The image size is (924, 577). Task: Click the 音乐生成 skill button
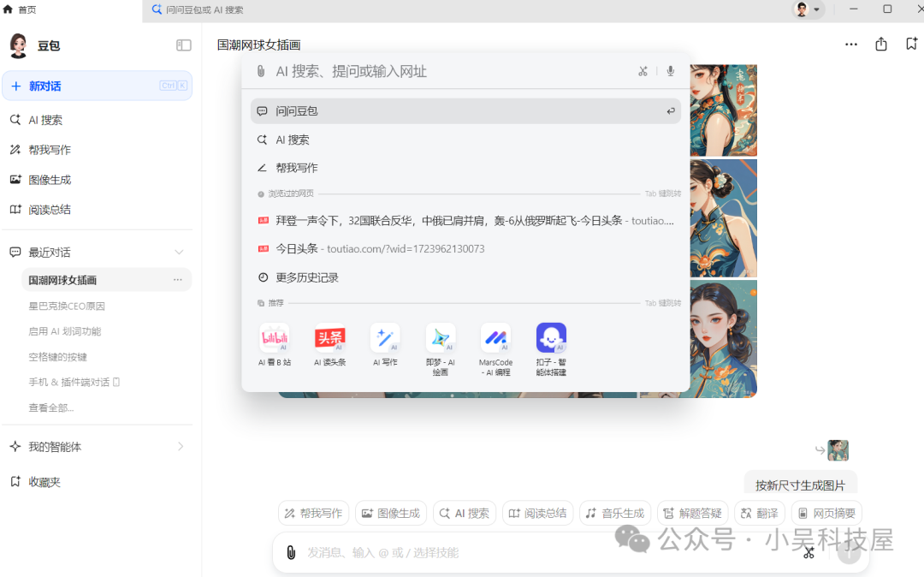[x=614, y=514]
